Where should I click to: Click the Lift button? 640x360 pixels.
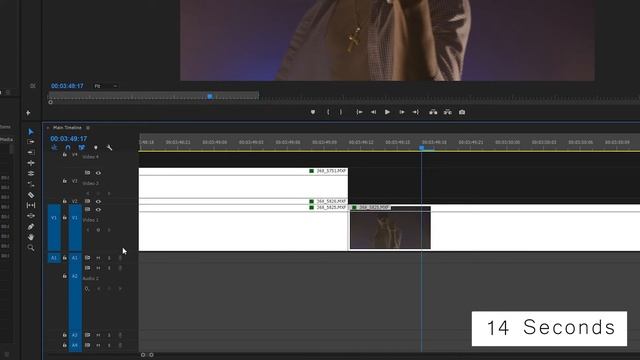click(433, 112)
